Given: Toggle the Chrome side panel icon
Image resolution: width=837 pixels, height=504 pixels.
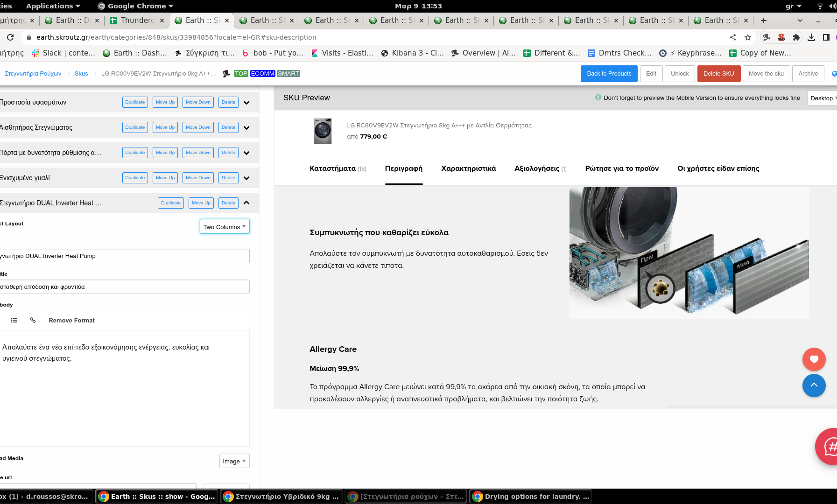Looking at the screenshot, I should point(826,37).
